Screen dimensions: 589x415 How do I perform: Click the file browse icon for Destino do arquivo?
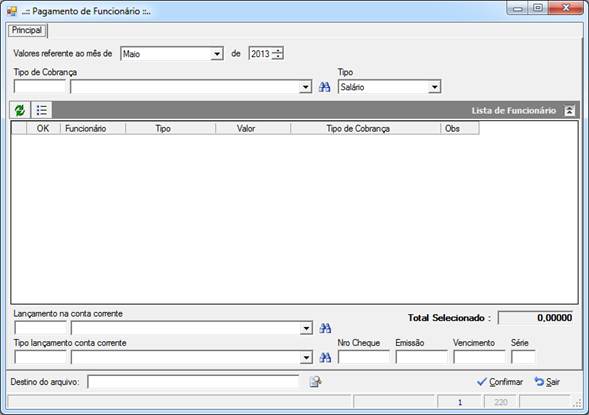click(316, 382)
